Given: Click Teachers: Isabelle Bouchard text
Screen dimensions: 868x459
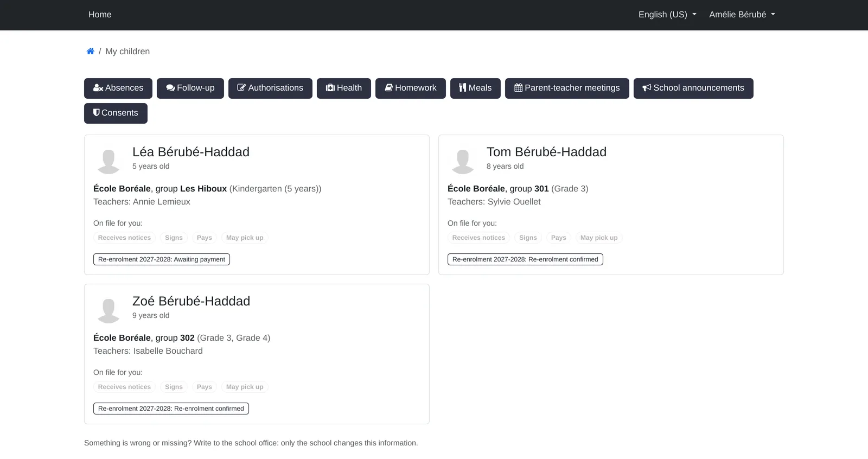Looking at the screenshot, I should (148, 351).
